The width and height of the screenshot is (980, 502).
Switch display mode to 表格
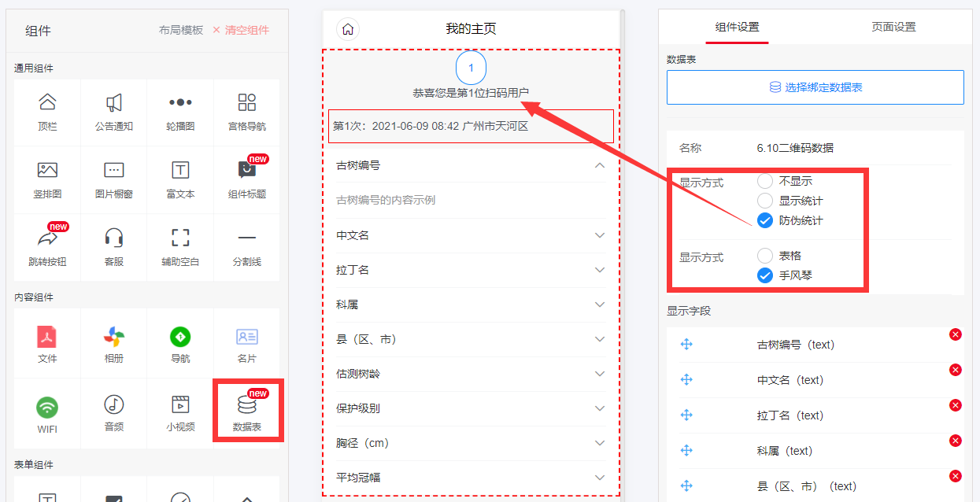[x=765, y=256]
